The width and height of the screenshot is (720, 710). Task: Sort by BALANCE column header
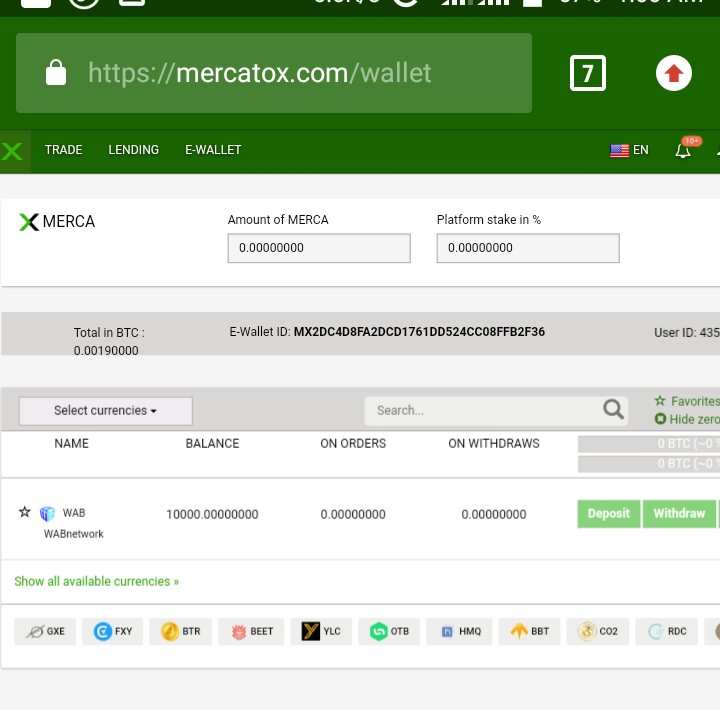tap(212, 443)
